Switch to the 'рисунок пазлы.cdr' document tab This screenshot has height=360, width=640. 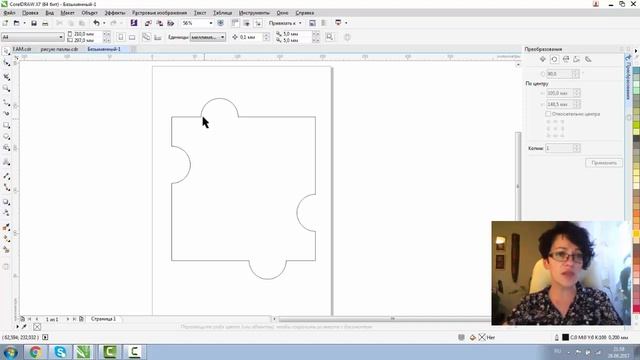pyautogui.click(x=59, y=49)
